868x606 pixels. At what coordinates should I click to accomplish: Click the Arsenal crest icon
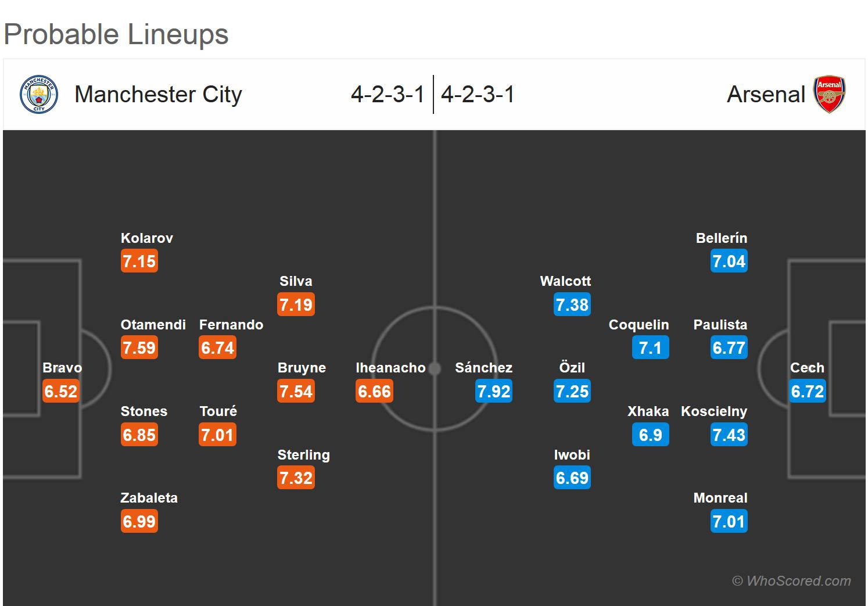pos(829,94)
